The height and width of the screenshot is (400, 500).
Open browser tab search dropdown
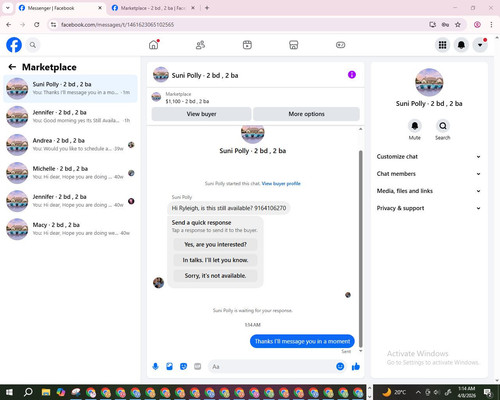[8, 8]
